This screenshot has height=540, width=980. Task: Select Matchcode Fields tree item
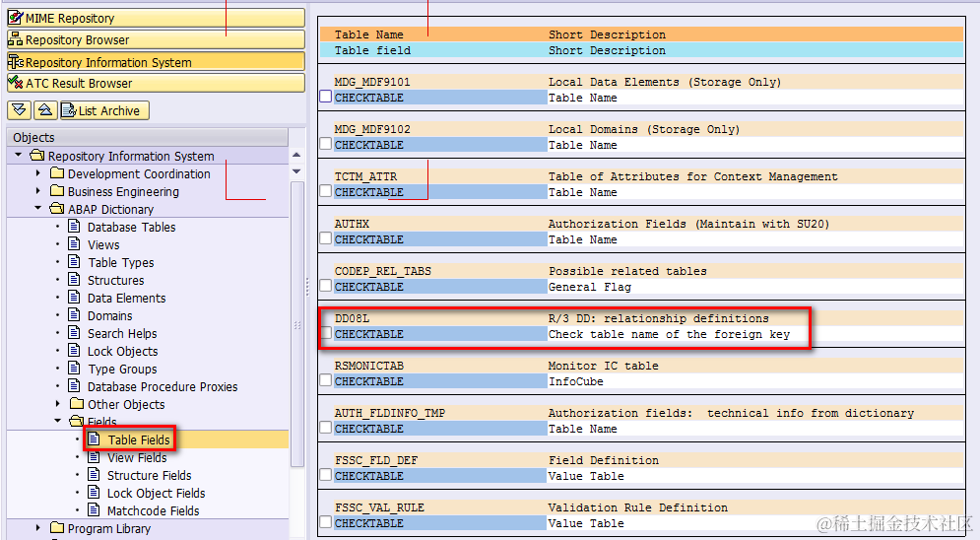click(153, 510)
